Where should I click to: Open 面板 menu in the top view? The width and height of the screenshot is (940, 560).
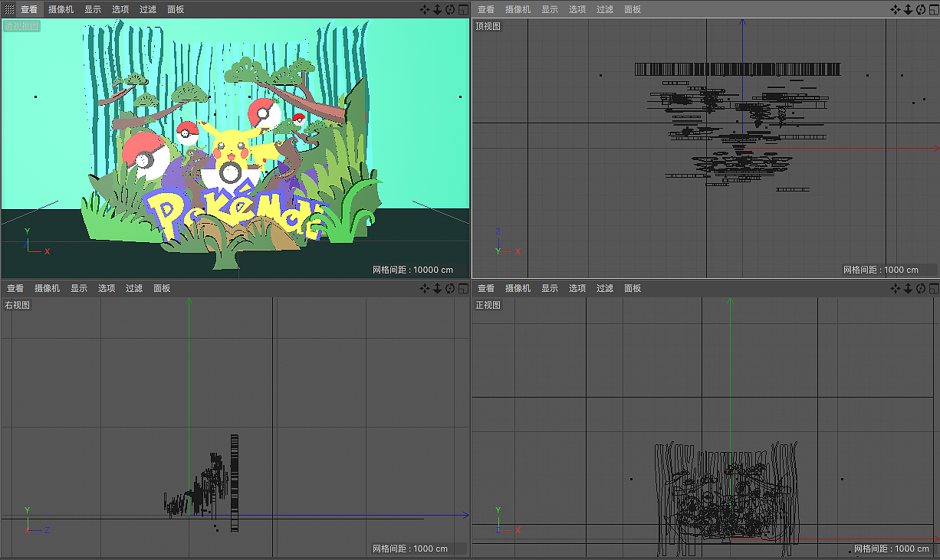[x=633, y=9]
